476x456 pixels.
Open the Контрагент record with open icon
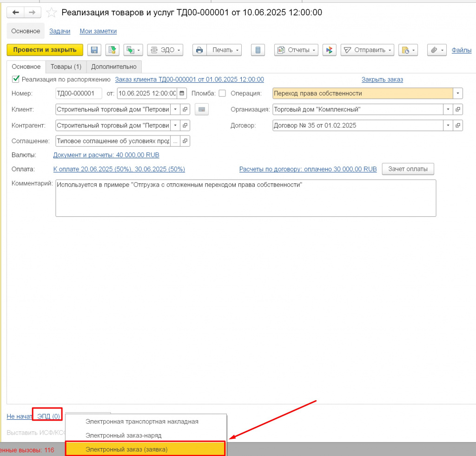pos(185,125)
